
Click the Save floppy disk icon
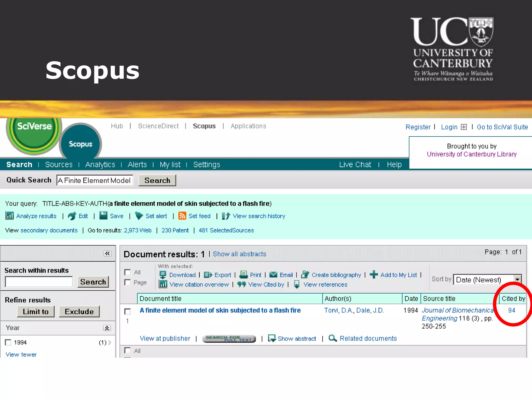(x=103, y=216)
